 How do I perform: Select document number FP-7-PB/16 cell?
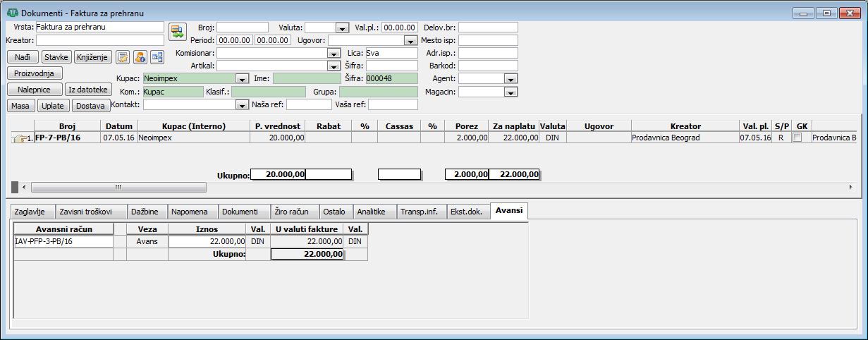click(x=67, y=138)
